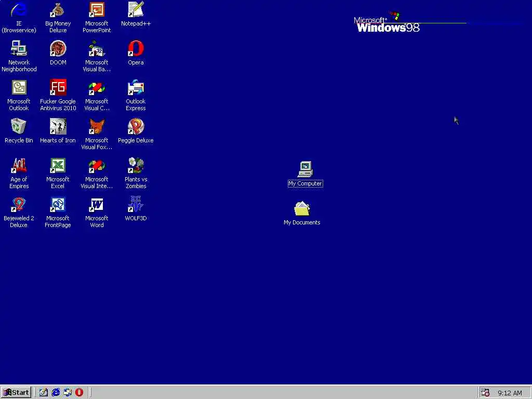Open the Start menu
532x399 pixels.
click(16, 393)
